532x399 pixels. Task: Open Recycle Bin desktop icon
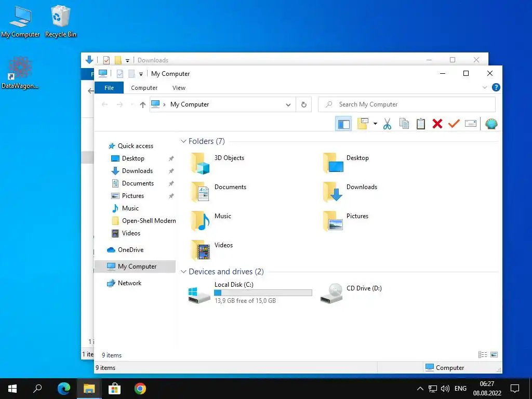61,21
